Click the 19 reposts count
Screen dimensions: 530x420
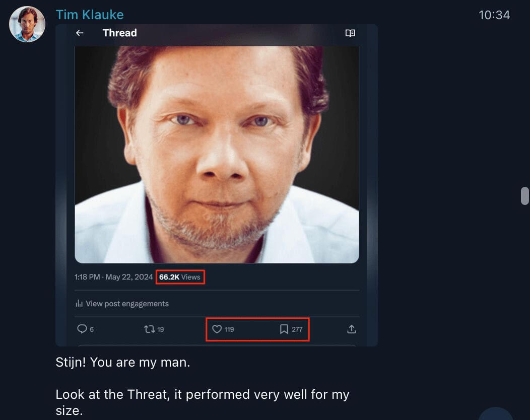[161, 329]
